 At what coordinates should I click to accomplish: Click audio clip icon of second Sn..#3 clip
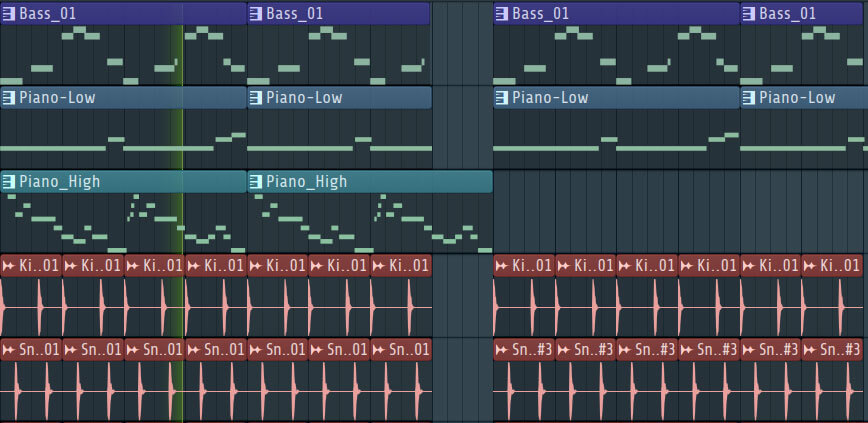click(x=564, y=350)
